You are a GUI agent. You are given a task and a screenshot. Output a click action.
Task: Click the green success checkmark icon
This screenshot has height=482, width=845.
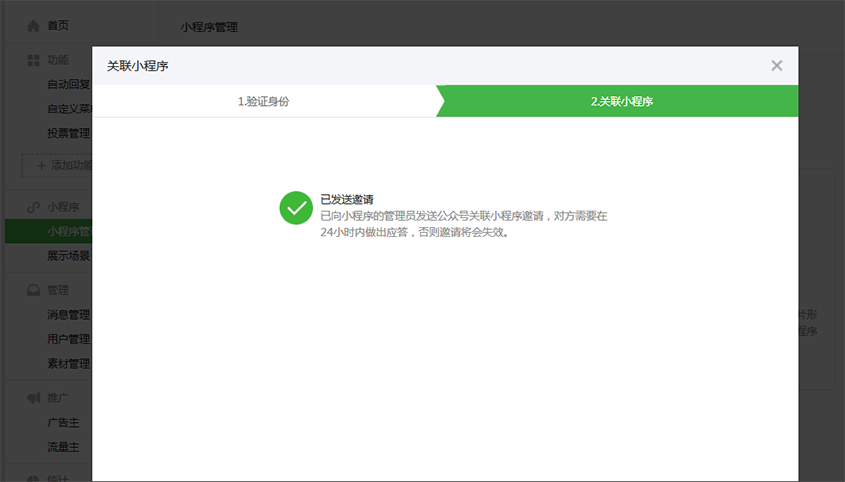[x=296, y=208]
